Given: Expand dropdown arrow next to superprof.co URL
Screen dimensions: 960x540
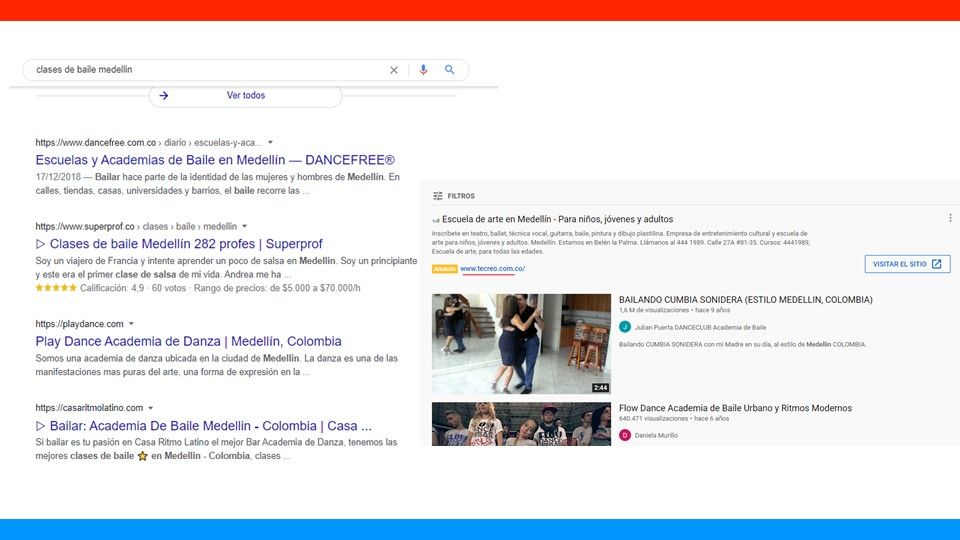Looking at the screenshot, I should coord(245,227).
